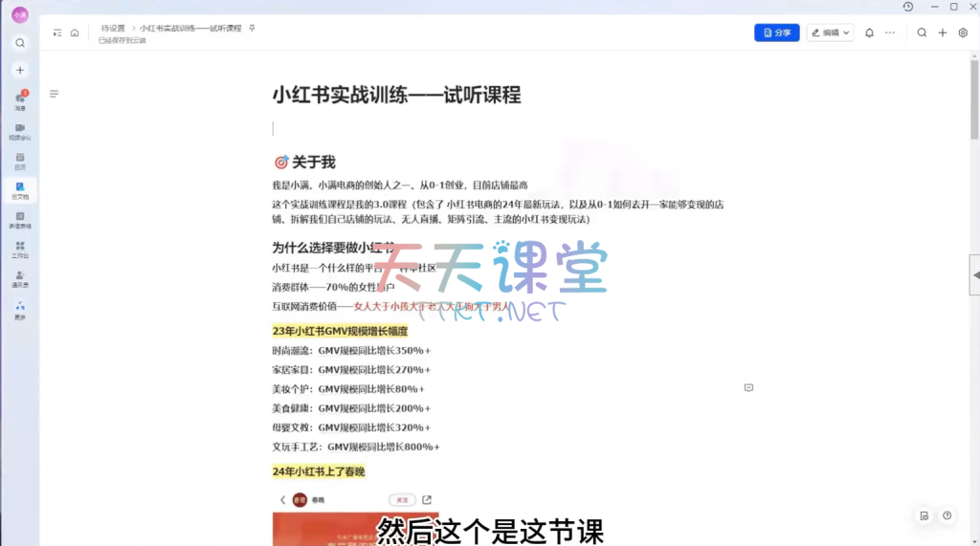980x546 pixels.
Task: Open 视频会议 video meetings in sidebar
Action: pyautogui.click(x=20, y=131)
